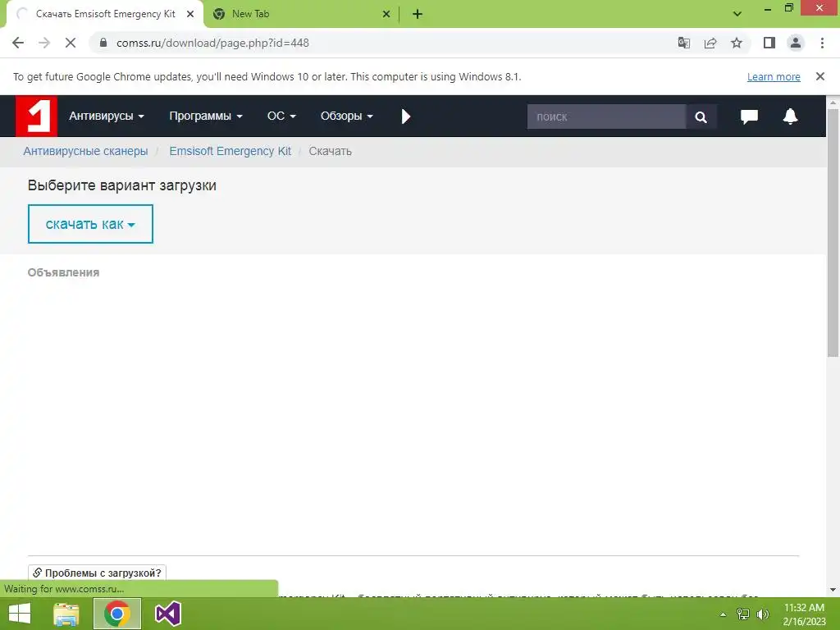840x630 pixels.
Task: Expand the ОС menu
Action: [281, 116]
